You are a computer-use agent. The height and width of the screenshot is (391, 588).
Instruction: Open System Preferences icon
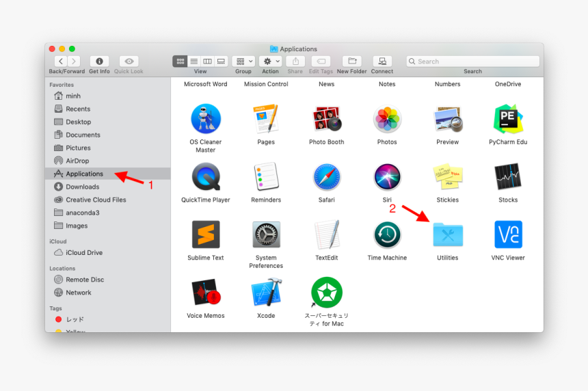click(266, 235)
